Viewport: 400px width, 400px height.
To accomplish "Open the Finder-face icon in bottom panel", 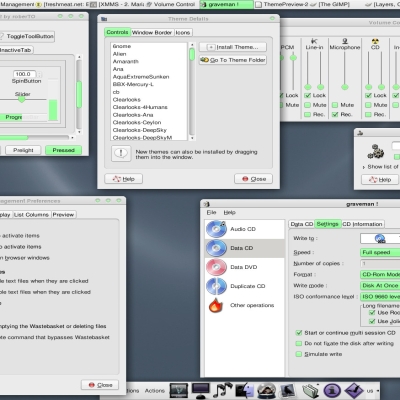I will 244,390.
